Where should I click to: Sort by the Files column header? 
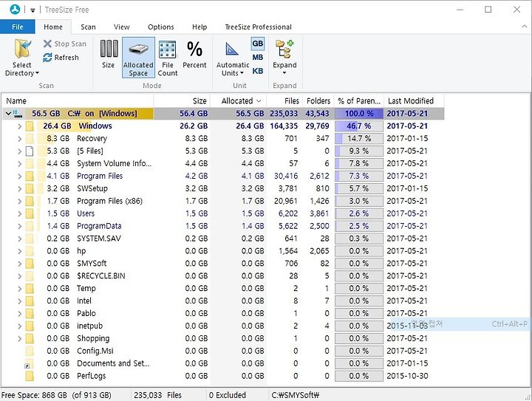(x=284, y=100)
